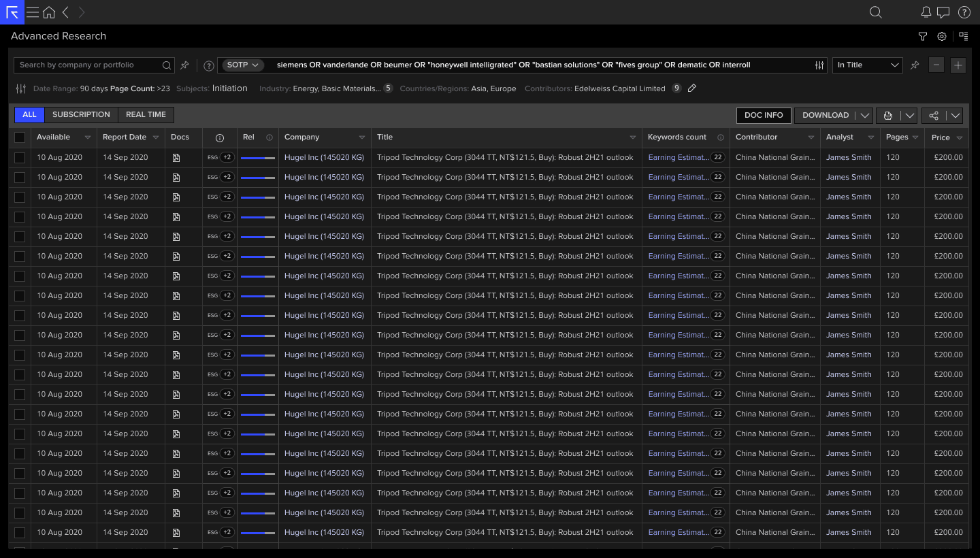980x558 pixels.
Task: Tick the select-all checkbox in table header
Action: coord(20,137)
